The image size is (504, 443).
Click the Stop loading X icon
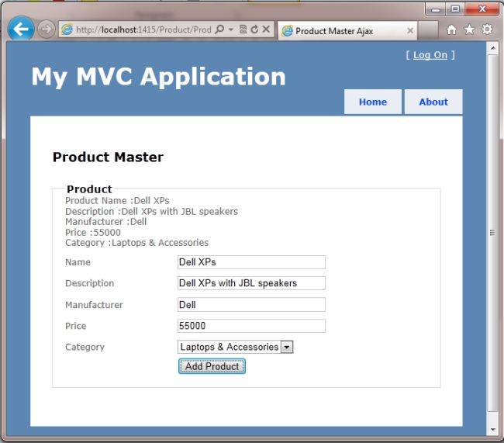point(266,29)
